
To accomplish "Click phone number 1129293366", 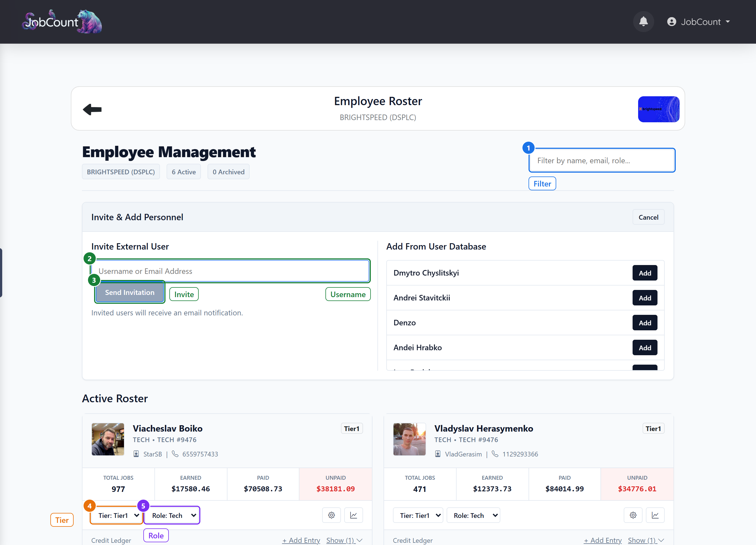I will click(x=520, y=454).
